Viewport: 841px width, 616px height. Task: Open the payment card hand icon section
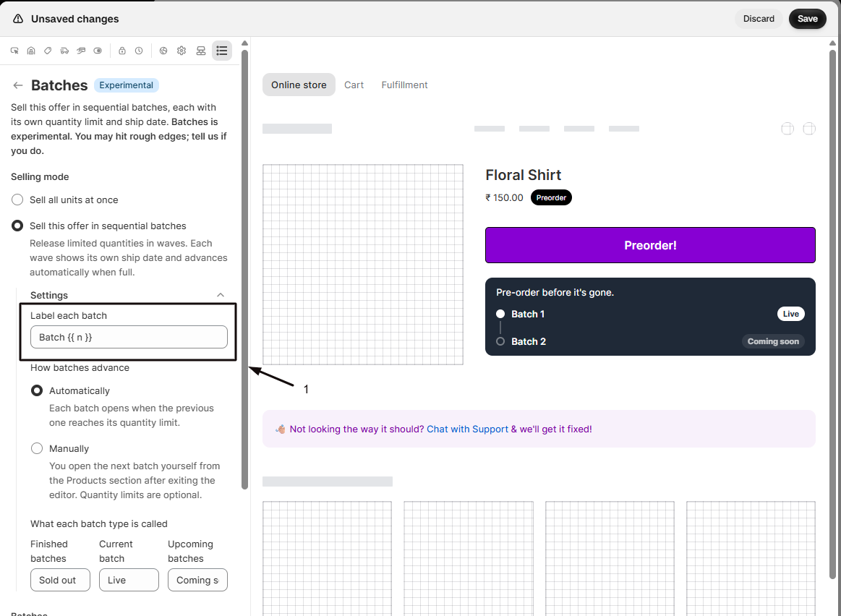click(x=81, y=51)
